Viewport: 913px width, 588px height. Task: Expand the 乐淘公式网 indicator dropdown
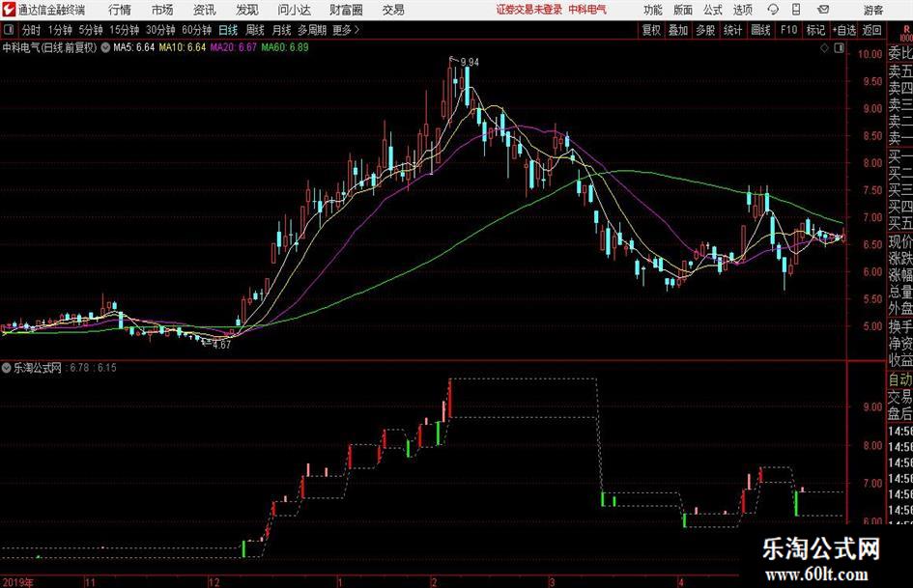click(x=7, y=368)
